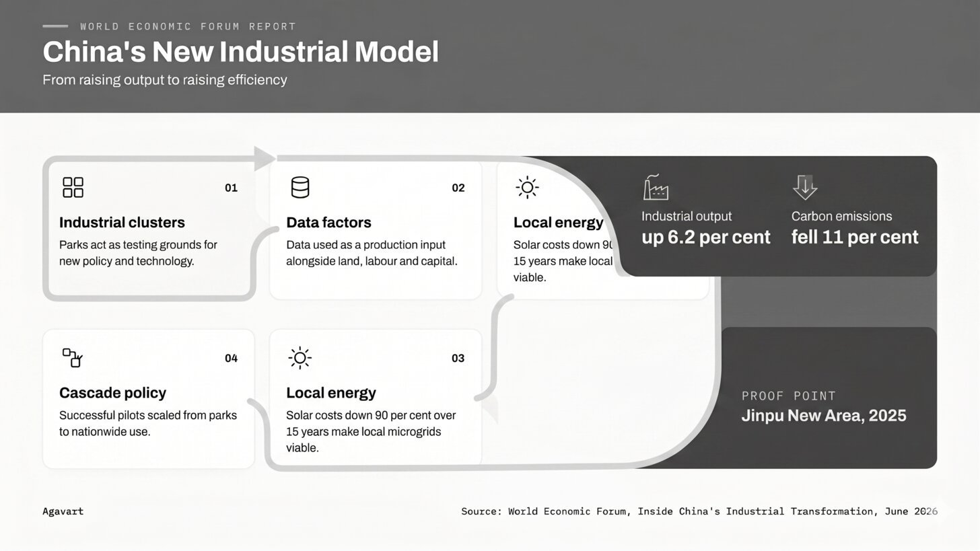
Task: Click the text "Data used as a production input"
Action: [x=365, y=245]
